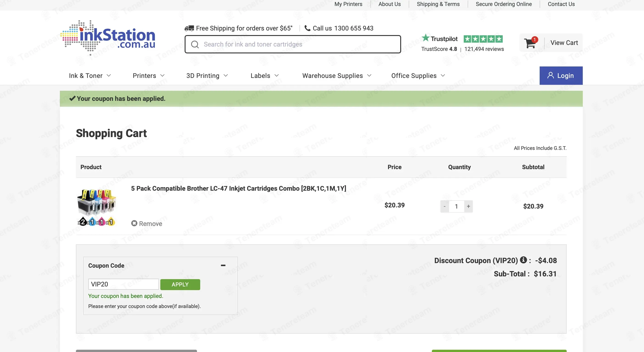Expand the Labels menu
This screenshot has width=644, height=352.
(x=264, y=75)
